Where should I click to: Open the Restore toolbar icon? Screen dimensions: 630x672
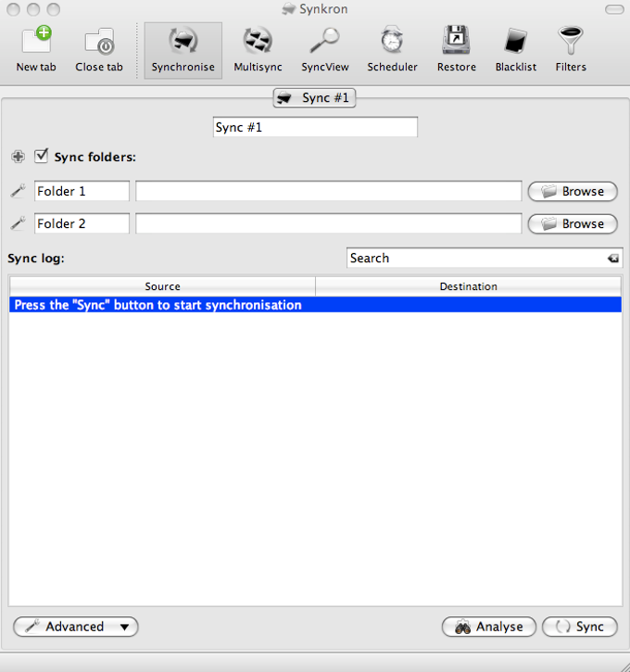pos(457,49)
